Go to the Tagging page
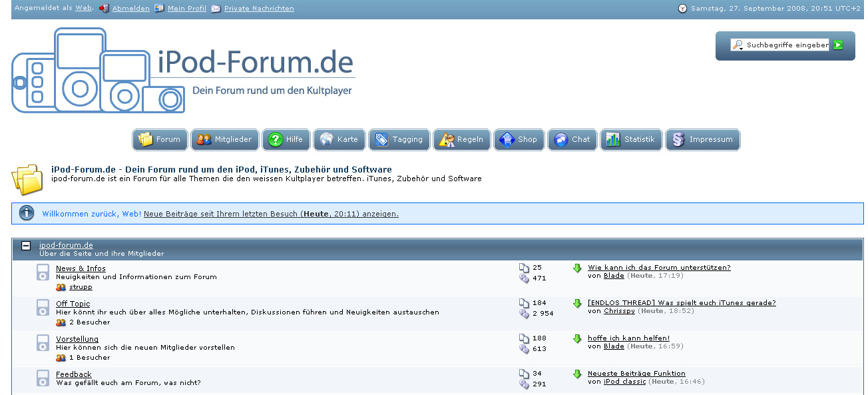 (x=399, y=140)
